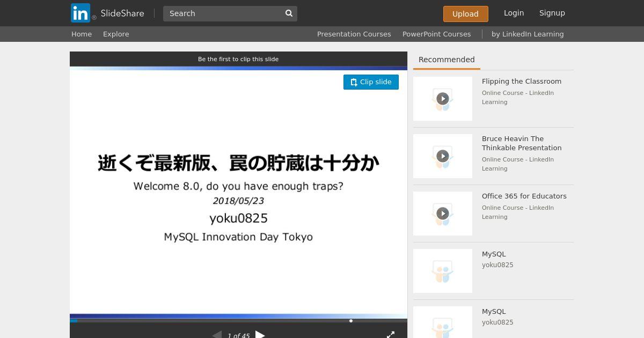This screenshot has height=338, width=644.
Task: Click the slide title text
Action: coord(238,163)
